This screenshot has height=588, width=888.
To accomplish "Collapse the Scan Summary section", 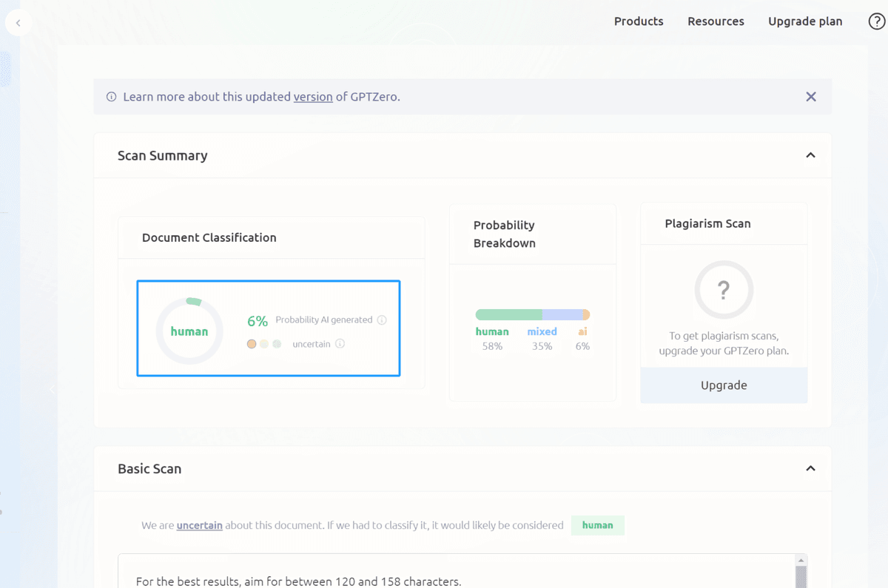I will pos(810,155).
